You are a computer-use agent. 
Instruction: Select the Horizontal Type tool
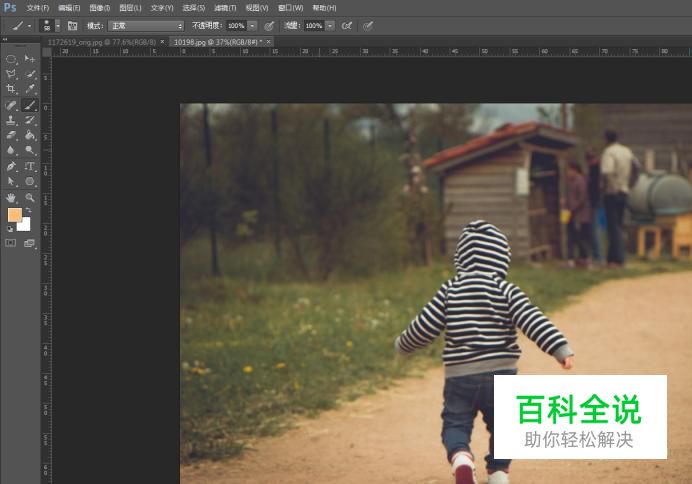[30, 166]
